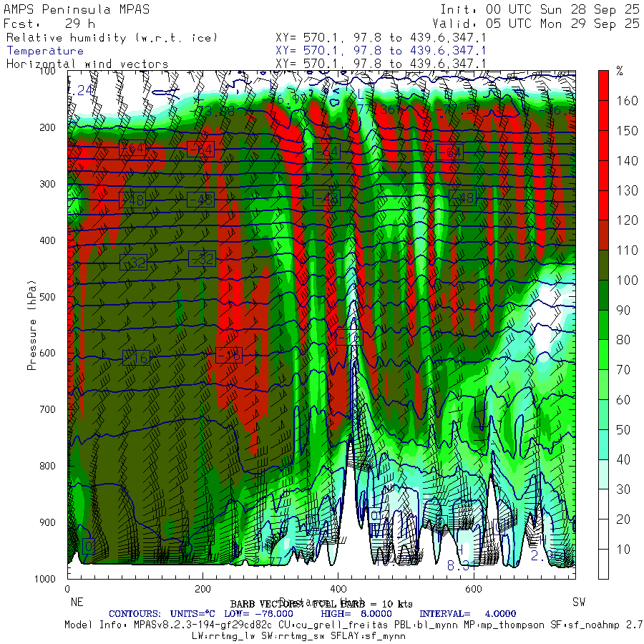The height and width of the screenshot is (644, 644).
Task: Click the 200 tick on the distance axis
Action: click(203, 589)
